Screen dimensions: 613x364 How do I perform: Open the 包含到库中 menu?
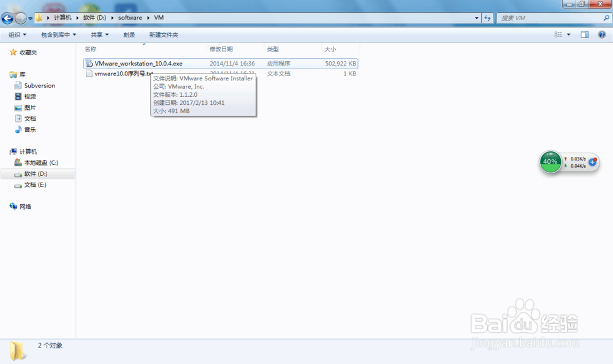[x=59, y=35]
